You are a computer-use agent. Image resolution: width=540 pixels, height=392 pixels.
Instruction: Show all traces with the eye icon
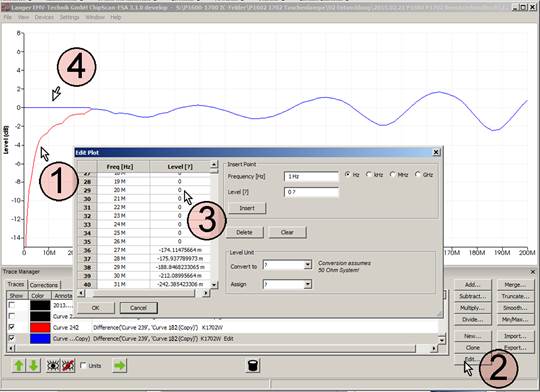click(53, 365)
